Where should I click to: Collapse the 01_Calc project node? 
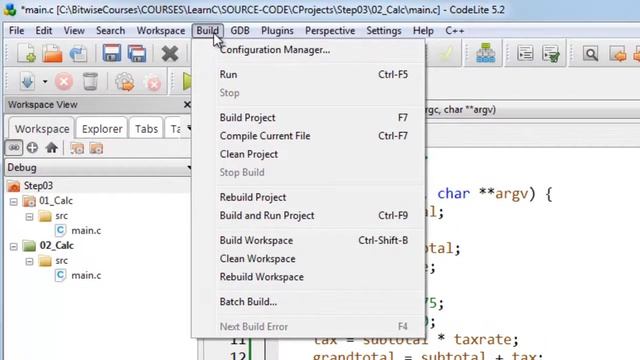click(x=13, y=201)
